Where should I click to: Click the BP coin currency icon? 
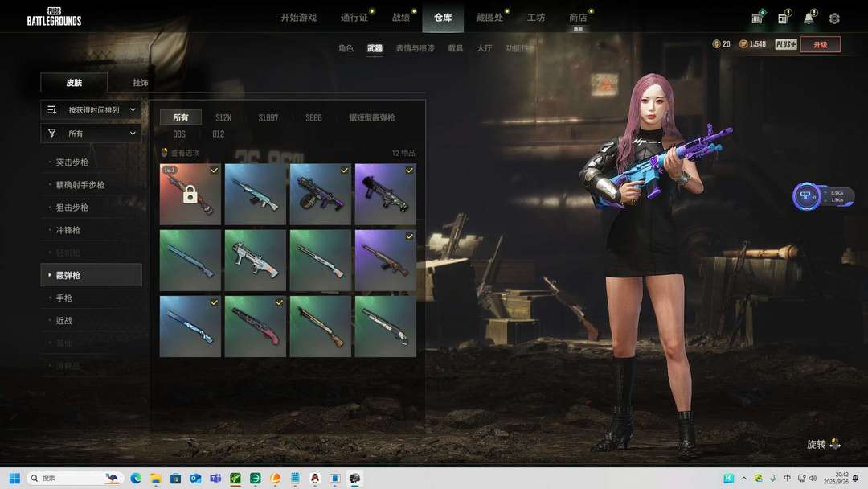point(743,44)
